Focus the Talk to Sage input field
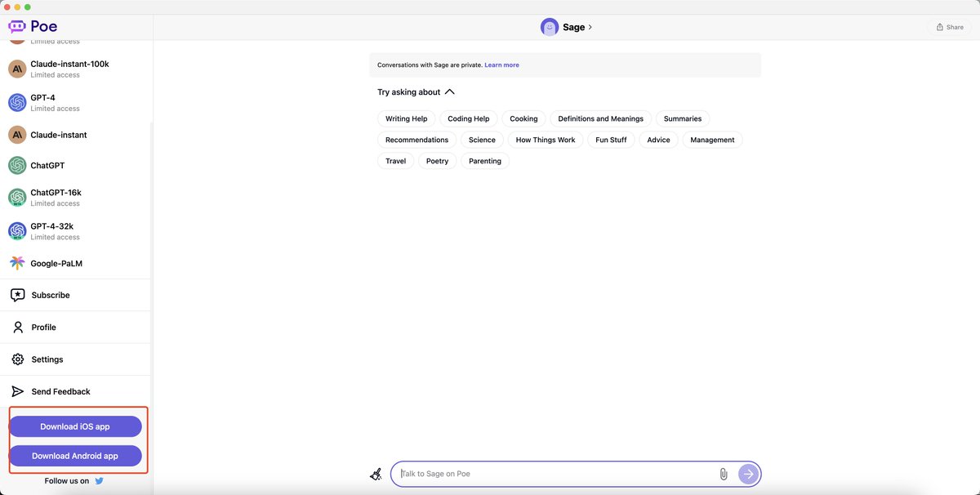 557,474
